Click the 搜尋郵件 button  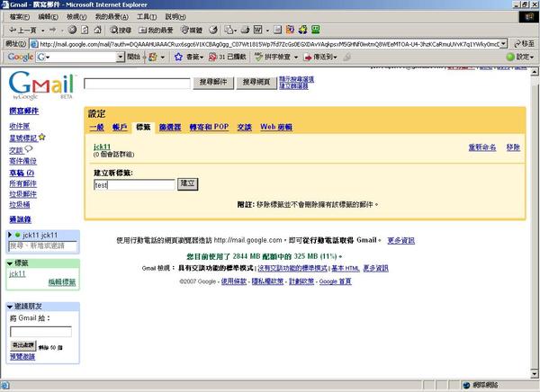213,82
